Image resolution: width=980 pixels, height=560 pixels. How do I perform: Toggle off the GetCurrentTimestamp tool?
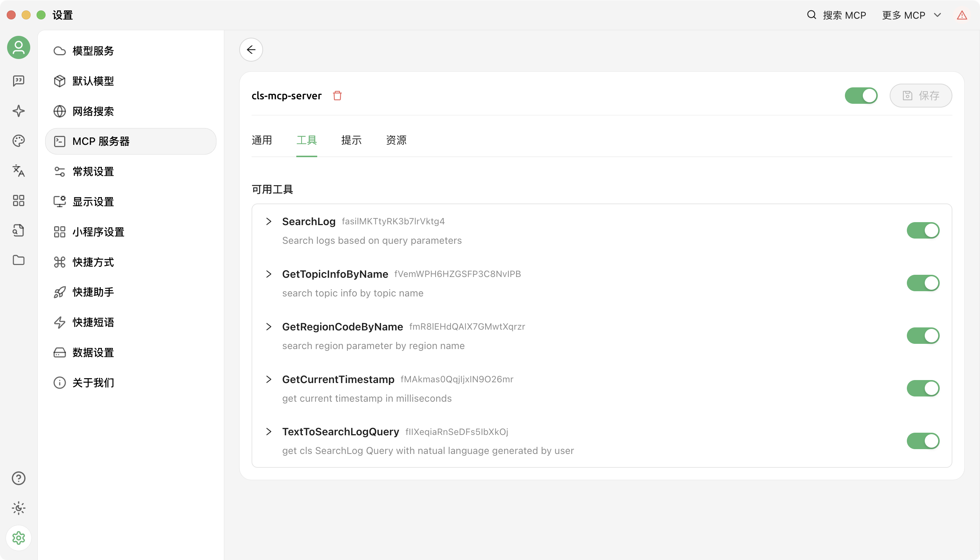923,388
